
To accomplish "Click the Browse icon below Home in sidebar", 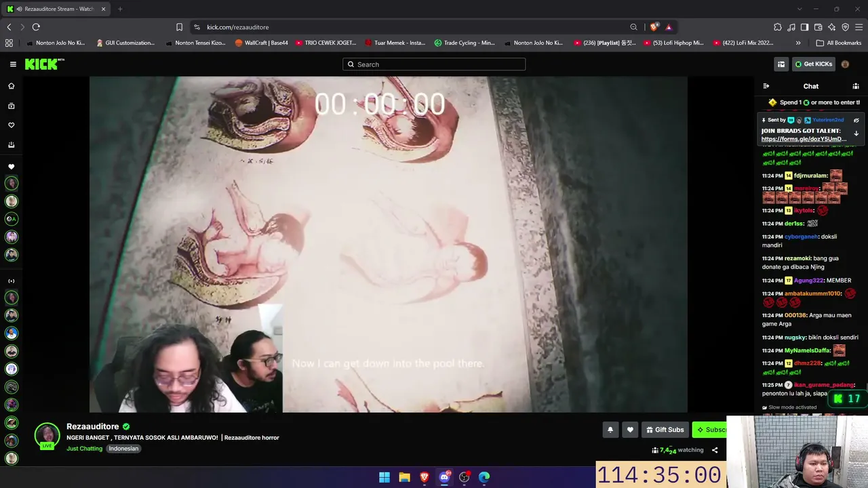I will pyautogui.click(x=11, y=106).
